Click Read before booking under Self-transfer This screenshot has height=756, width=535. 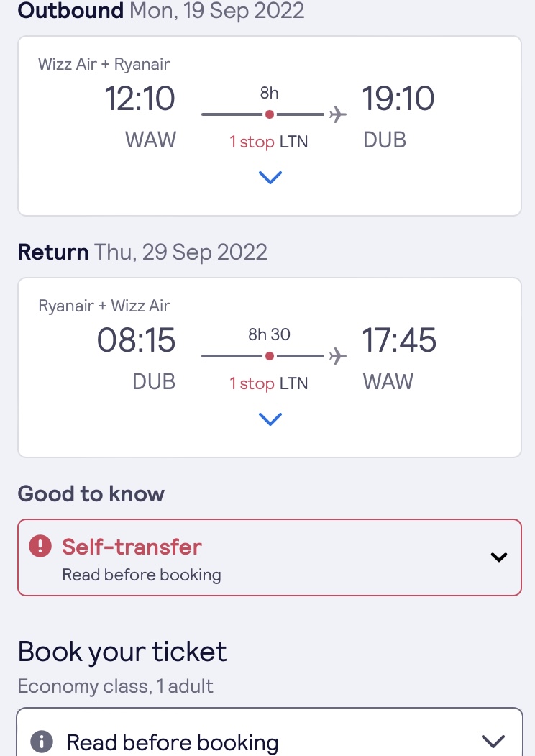(142, 575)
